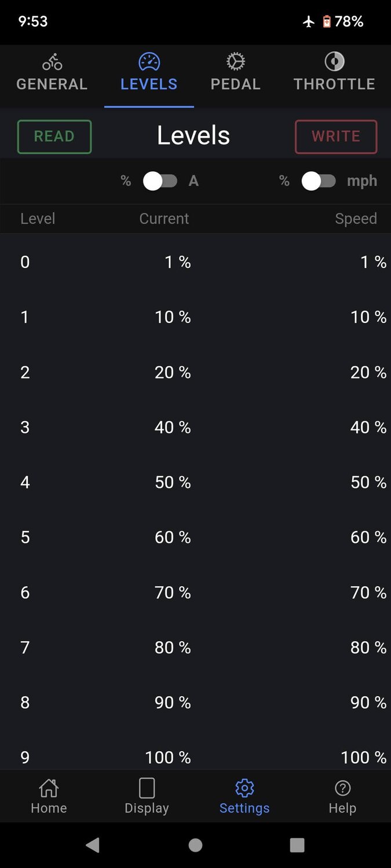Edit Level 5 speed value 60 %
The height and width of the screenshot is (868, 391).
pos(368,538)
